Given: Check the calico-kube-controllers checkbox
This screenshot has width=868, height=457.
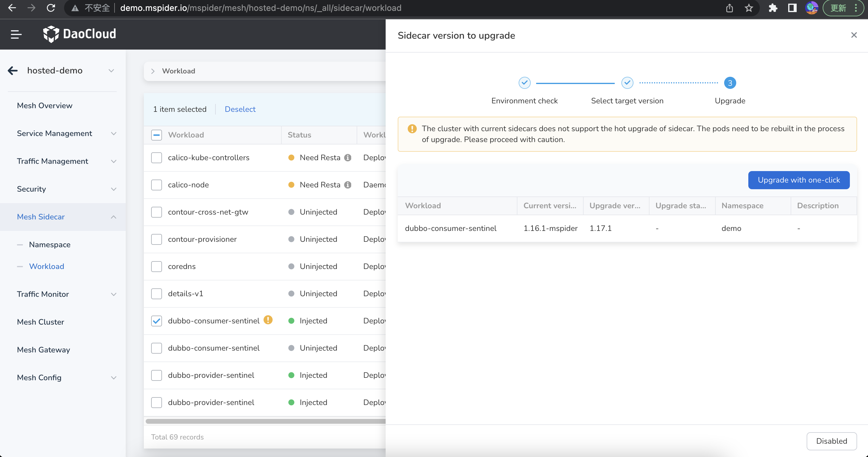Looking at the screenshot, I should 156,158.
